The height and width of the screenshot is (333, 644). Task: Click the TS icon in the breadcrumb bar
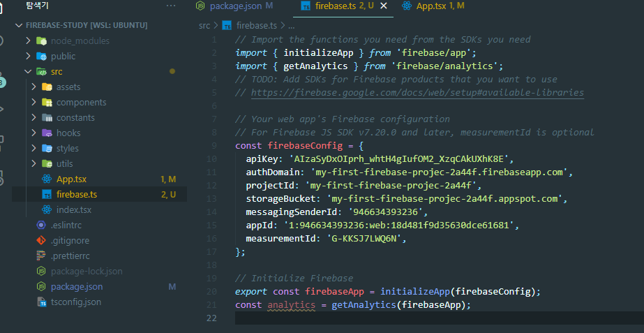(227, 26)
